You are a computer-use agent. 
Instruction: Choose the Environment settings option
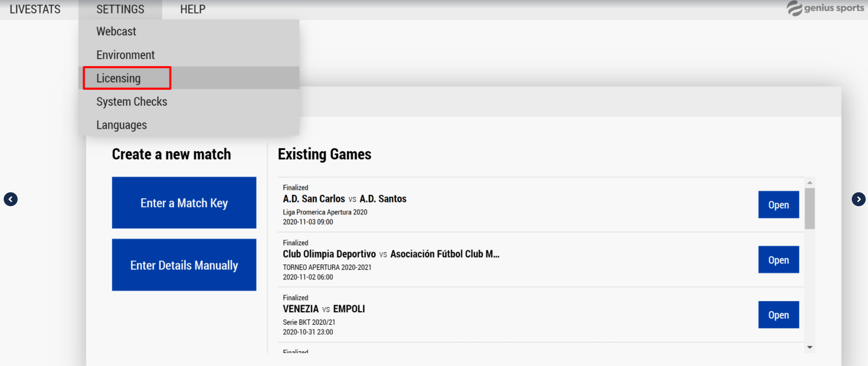pyautogui.click(x=126, y=55)
